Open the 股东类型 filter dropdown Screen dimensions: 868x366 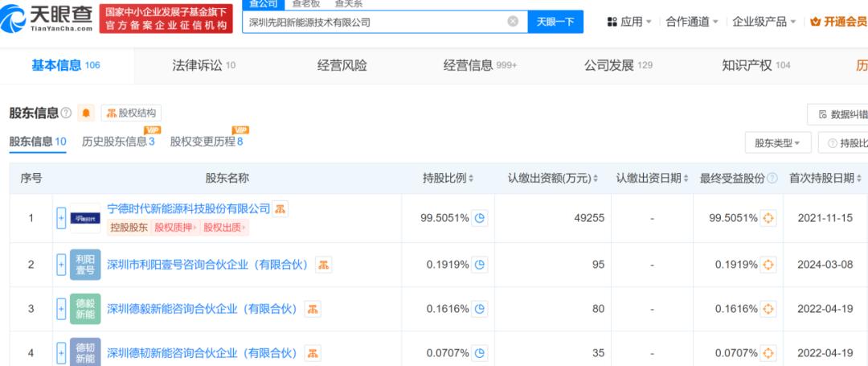pyautogui.click(x=778, y=143)
